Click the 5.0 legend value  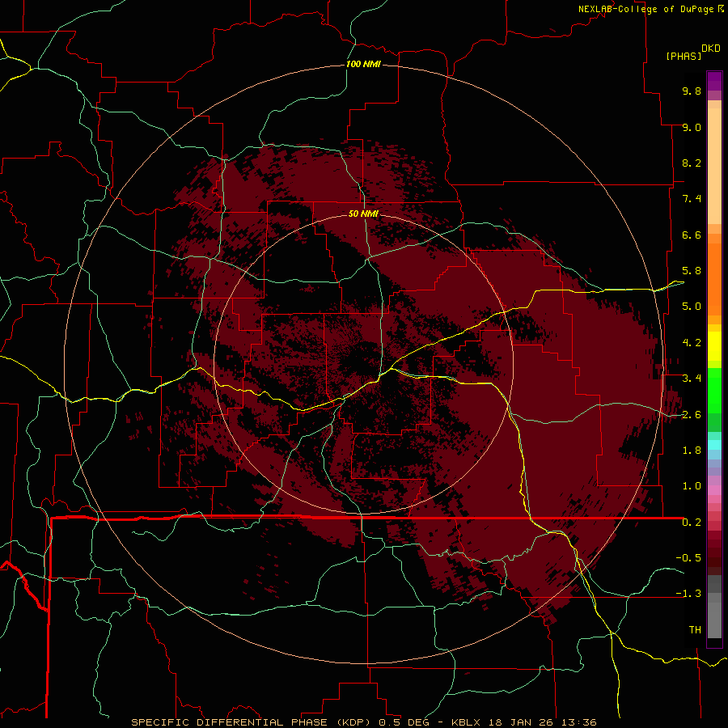(x=692, y=307)
